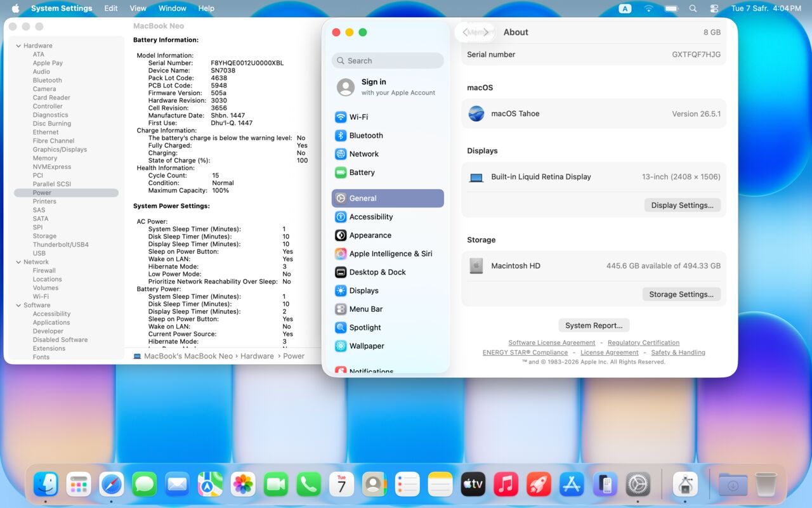Open Music from the Dock
Viewport: 812px width, 508px height.
[x=506, y=485]
